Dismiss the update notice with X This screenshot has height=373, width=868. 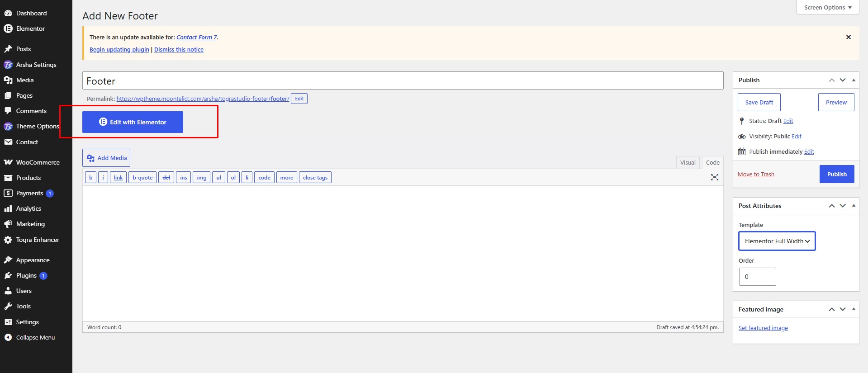point(849,37)
